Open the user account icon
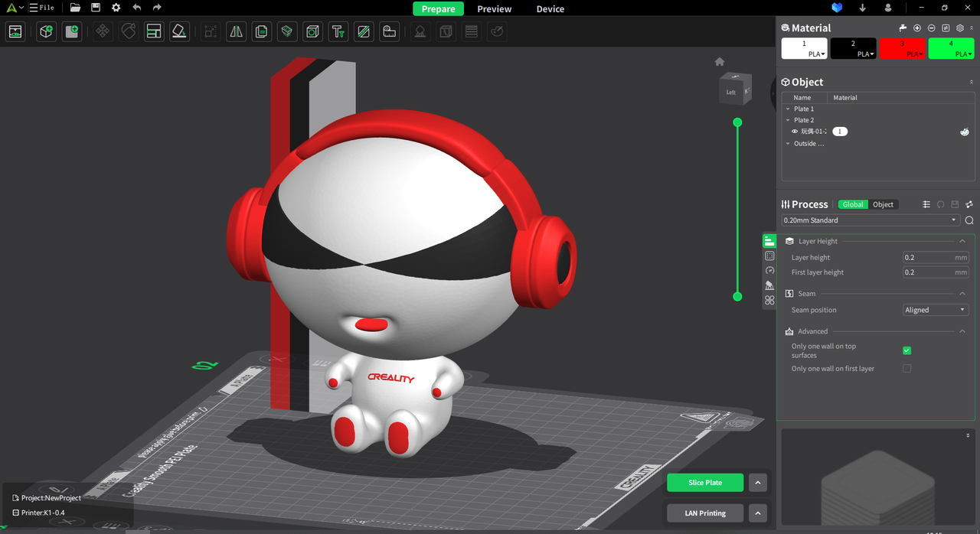Image resolution: width=980 pixels, height=534 pixels. pos(888,8)
